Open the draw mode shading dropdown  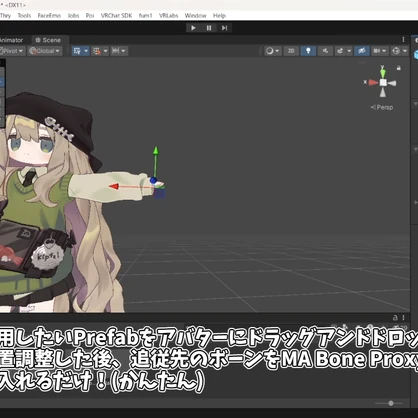point(273,51)
